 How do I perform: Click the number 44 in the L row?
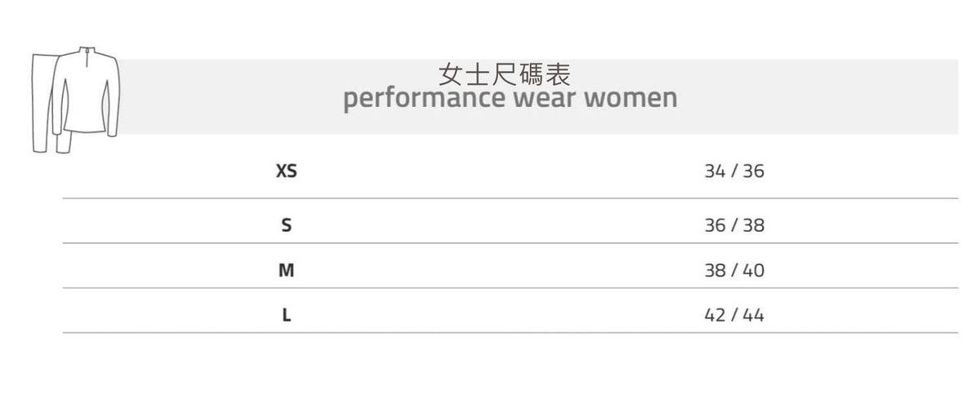pyautogui.click(x=754, y=315)
